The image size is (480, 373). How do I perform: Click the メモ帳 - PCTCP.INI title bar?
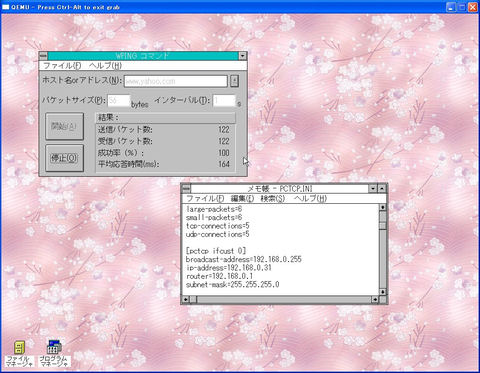click(279, 188)
